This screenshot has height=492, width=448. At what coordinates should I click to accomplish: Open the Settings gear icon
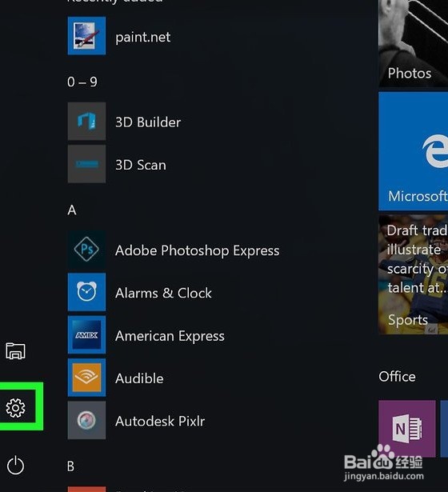(x=15, y=408)
